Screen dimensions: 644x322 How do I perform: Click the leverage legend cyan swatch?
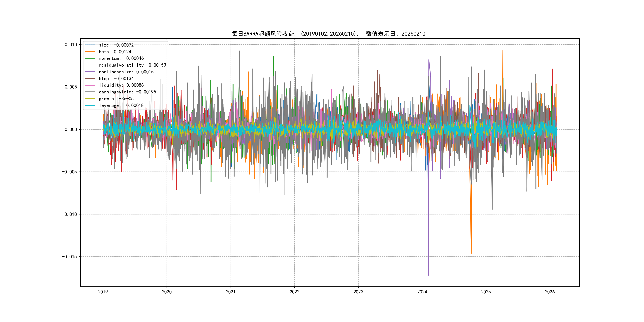90,106
